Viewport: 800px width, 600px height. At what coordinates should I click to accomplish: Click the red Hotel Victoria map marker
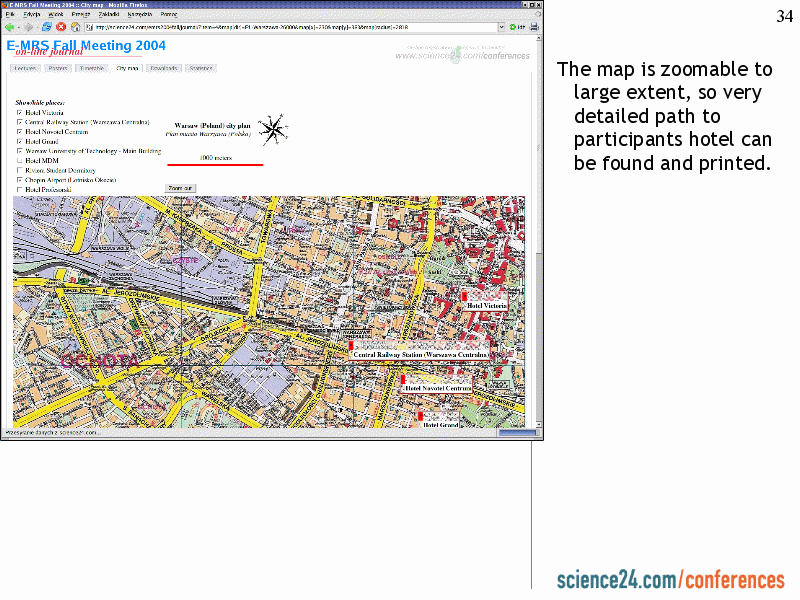pos(464,296)
